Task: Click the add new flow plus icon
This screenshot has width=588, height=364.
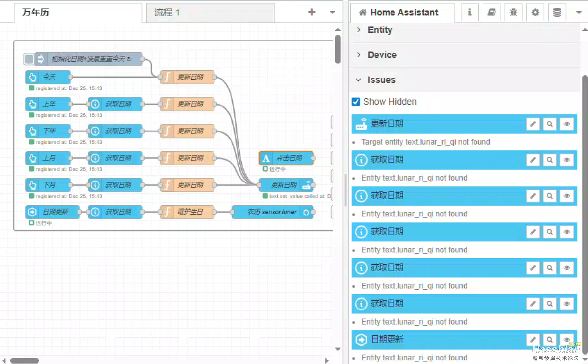Action: coord(312,13)
